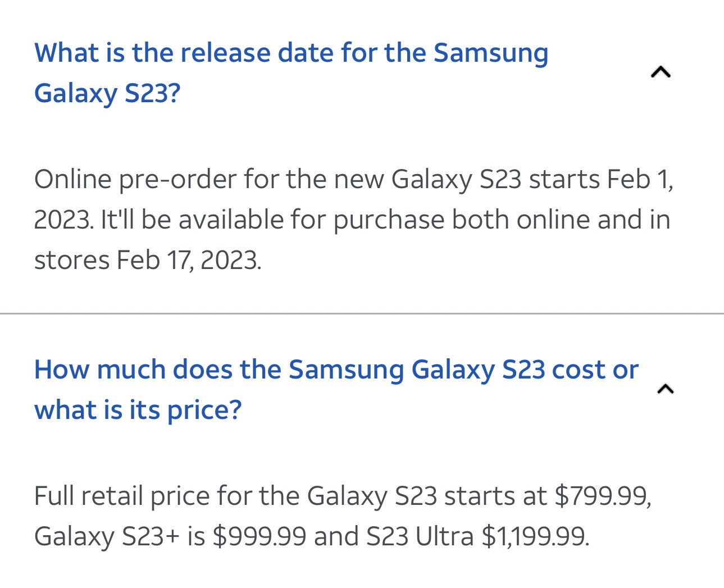Screen dimensions: 724x588
Task: Click 'Galaxy S23?' in the first heading
Action: (107, 93)
